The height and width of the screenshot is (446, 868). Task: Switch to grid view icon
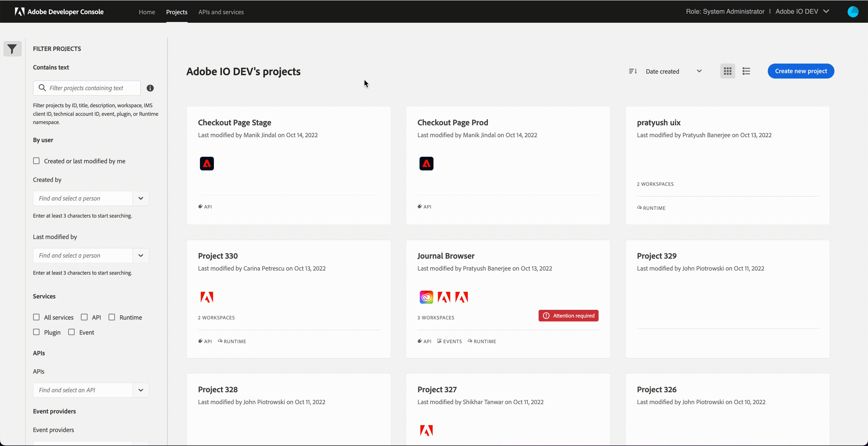coord(727,71)
